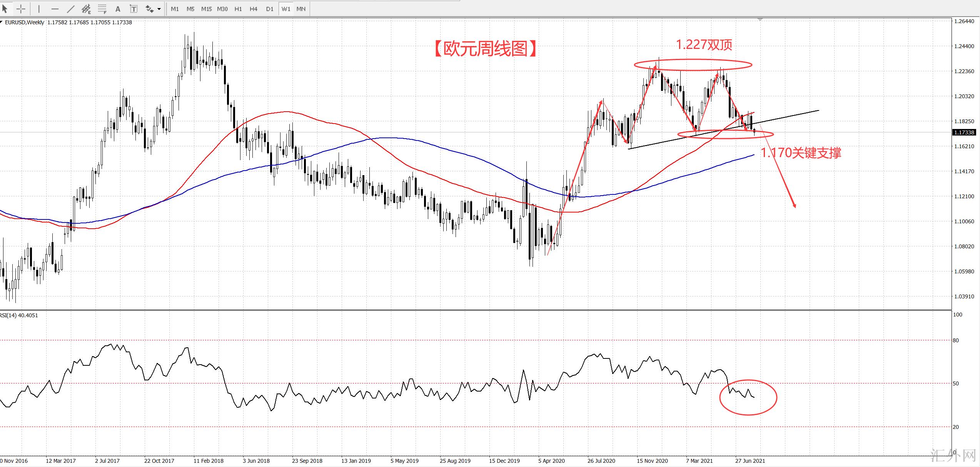Switch to the M15 timeframe button

tap(206, 9)
